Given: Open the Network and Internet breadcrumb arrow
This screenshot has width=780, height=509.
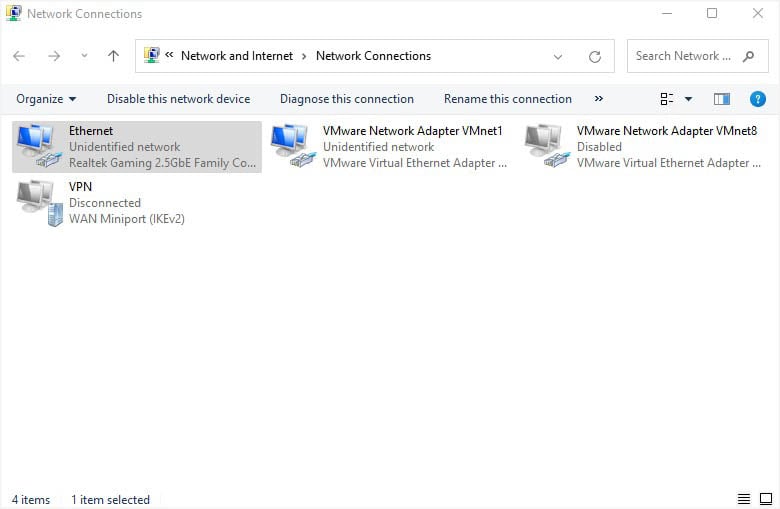Looking at the screenshot, I should tap(304, 56).
